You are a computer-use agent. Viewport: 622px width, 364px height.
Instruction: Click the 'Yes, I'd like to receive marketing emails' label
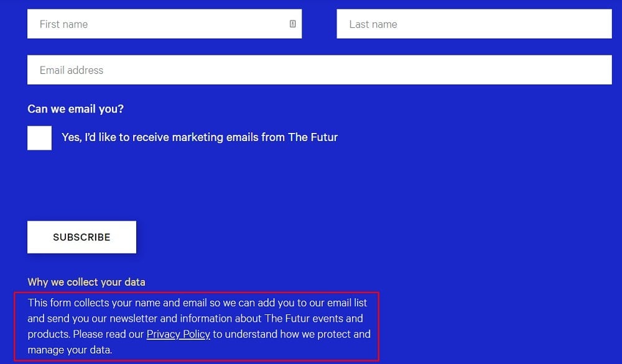click(x=200, y=137)
